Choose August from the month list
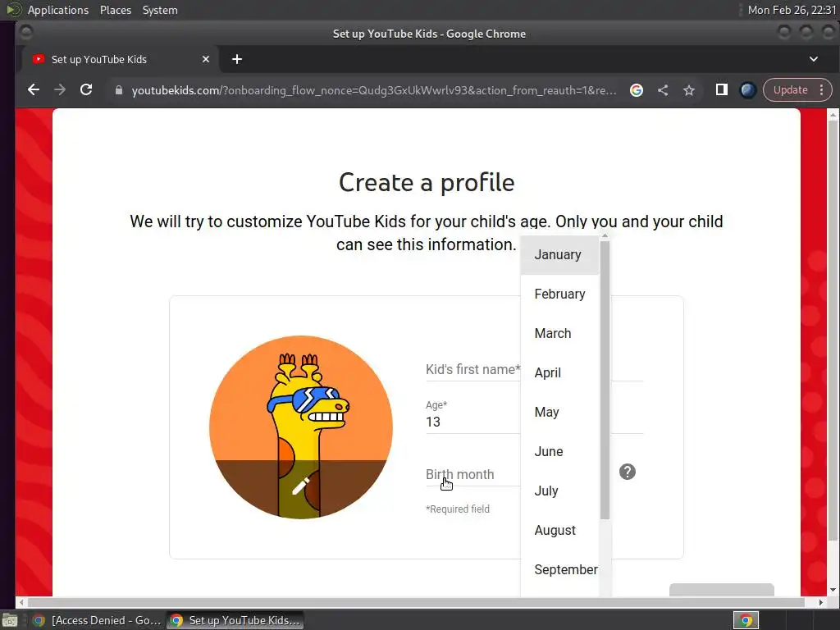840x630 pixels. [x=559, y=531]
